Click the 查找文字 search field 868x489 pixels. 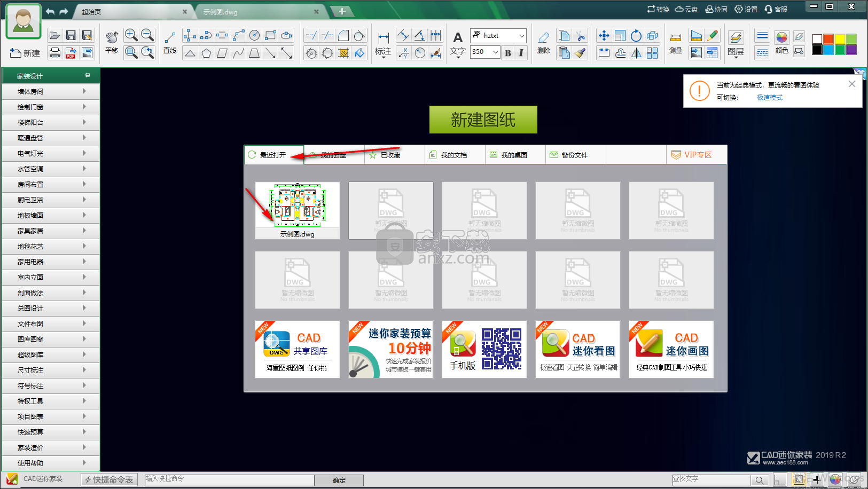pos(711,479)
